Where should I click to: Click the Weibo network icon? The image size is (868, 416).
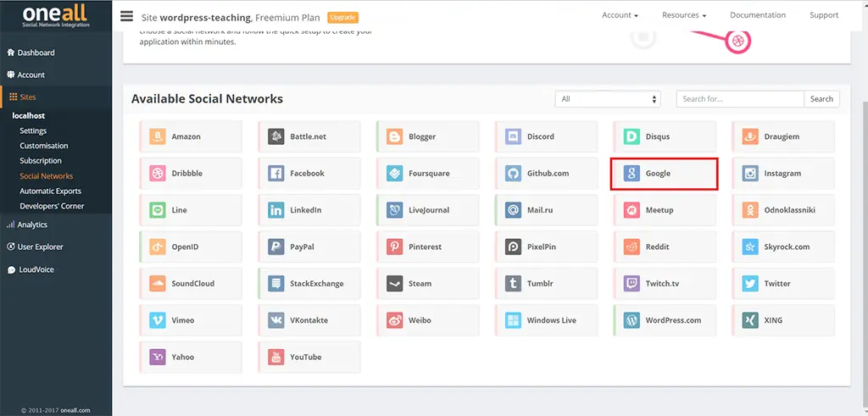tap(395, 320)
